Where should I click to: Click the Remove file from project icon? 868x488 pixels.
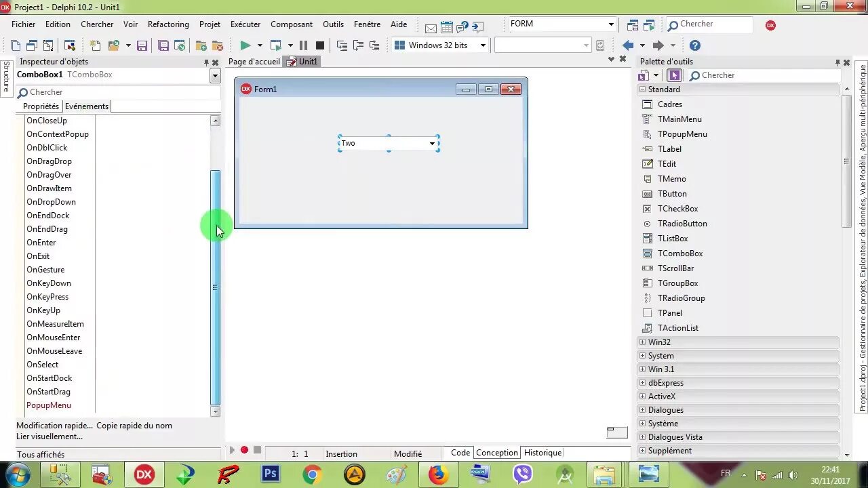(218, 45)
